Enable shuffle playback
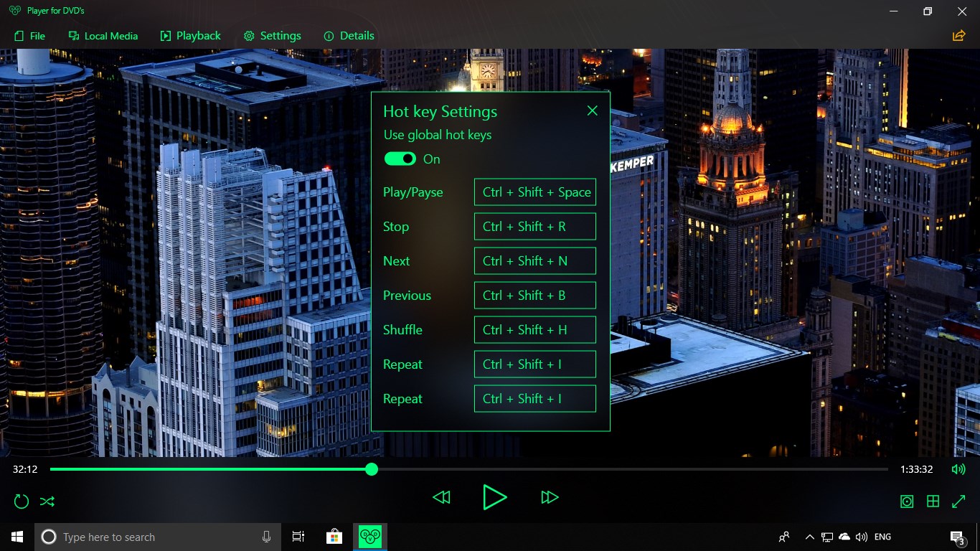Screen dimensions: 980x551 47,501
